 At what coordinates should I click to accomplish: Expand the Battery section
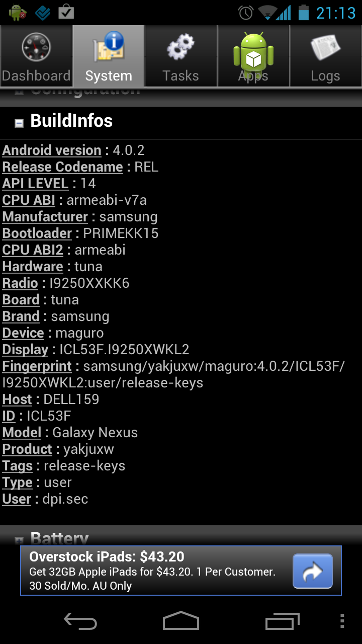[19, 540]
